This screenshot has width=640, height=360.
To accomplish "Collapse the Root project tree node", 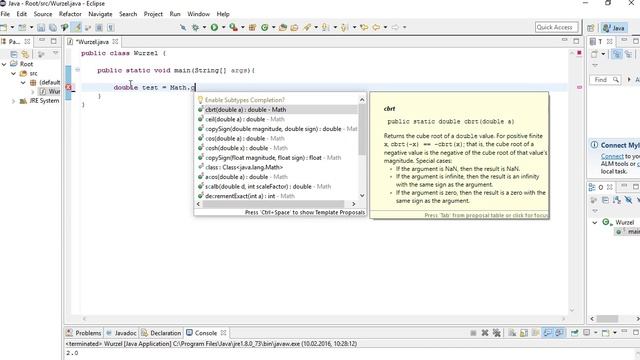I will click(x=4, y=64).
